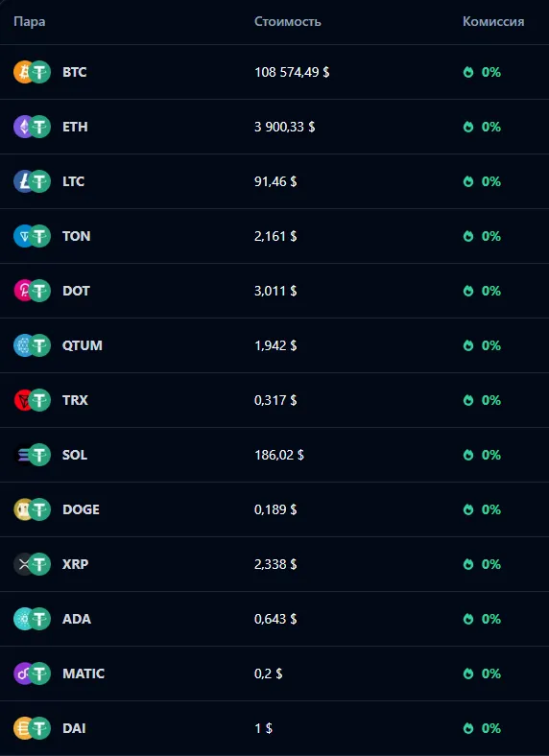Click the Polkadot/Tether pair icon
Image resolution: width=549 pixels, height=756 pixels.
pos(32,291)
